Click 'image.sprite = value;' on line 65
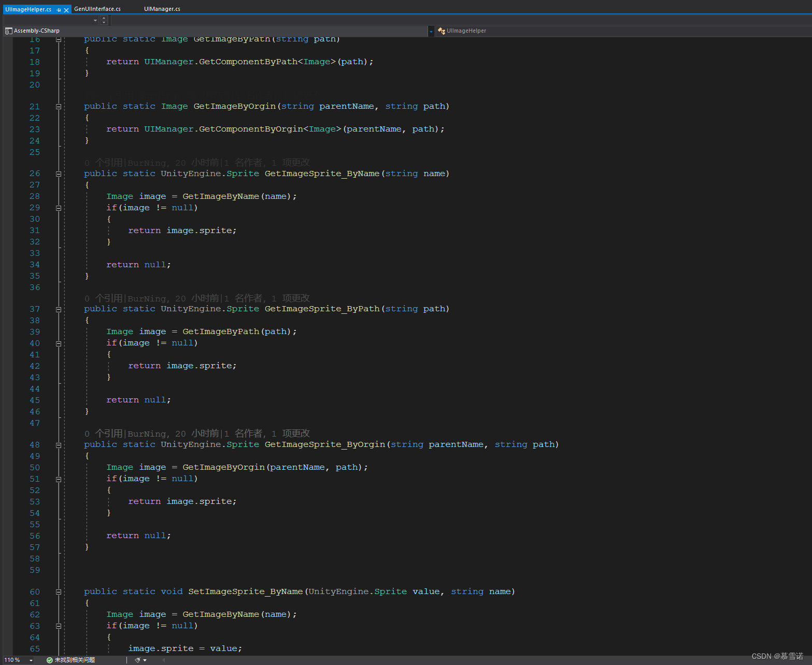This screenshot has width=812, height=665. click(185, 648)
